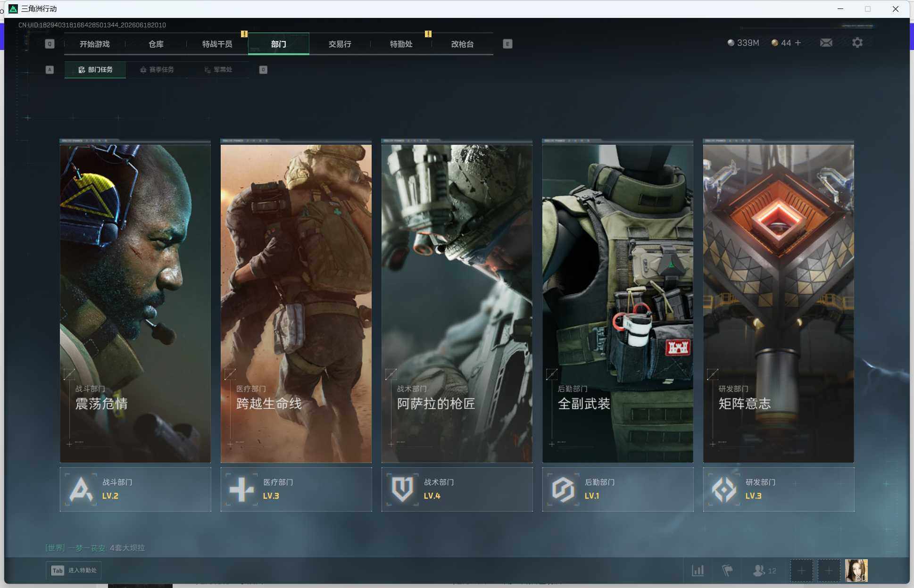Viewport: 914px width, 588px height.
Task: Click the 339M balance text
Action: click(x=748, y=43)
